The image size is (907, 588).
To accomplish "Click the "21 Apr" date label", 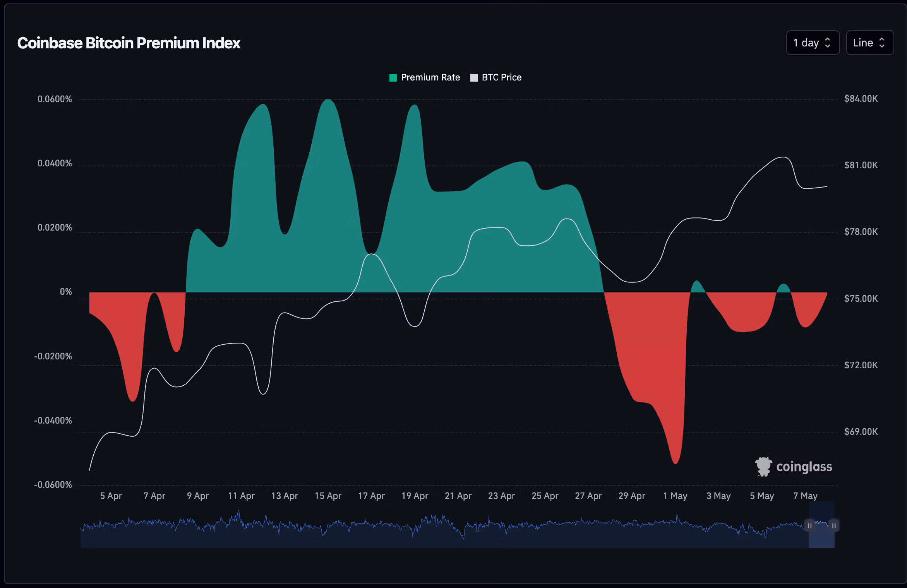I will (458, 496).
